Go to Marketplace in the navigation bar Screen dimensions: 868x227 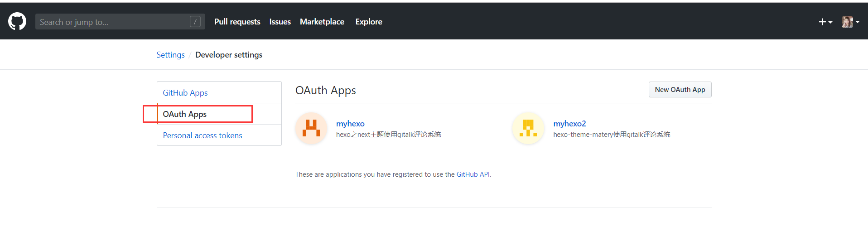point(322,22)
